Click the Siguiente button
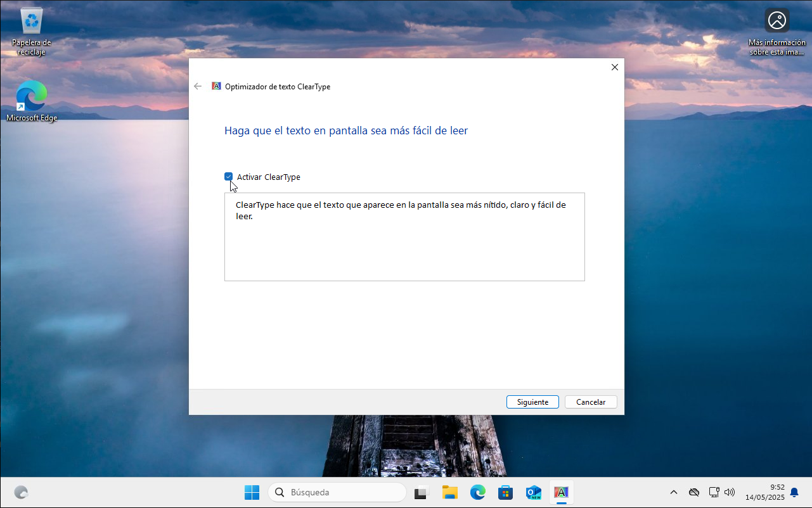The width and height of the screenshot is (812, 508). pos(532,402)
